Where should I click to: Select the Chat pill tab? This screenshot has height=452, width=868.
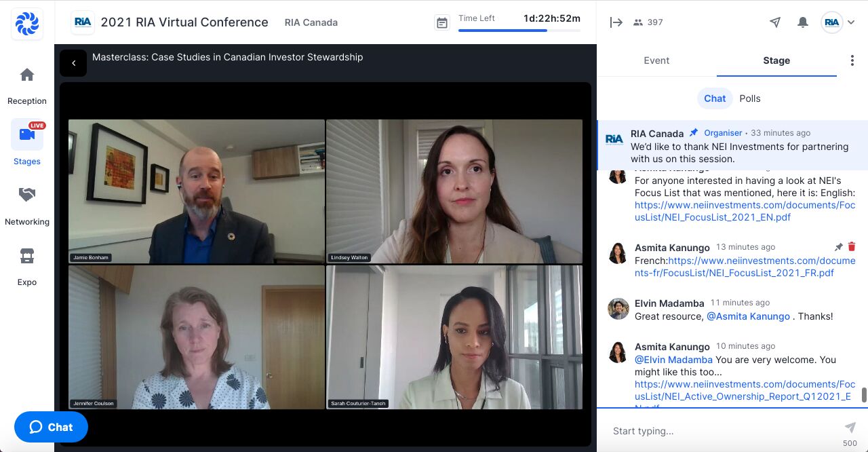point(715,98)
